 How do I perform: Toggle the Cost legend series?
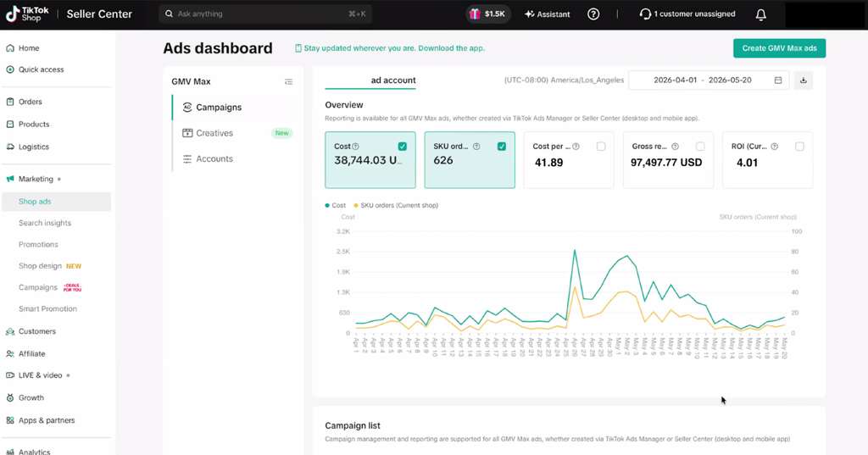pos(336,205)
